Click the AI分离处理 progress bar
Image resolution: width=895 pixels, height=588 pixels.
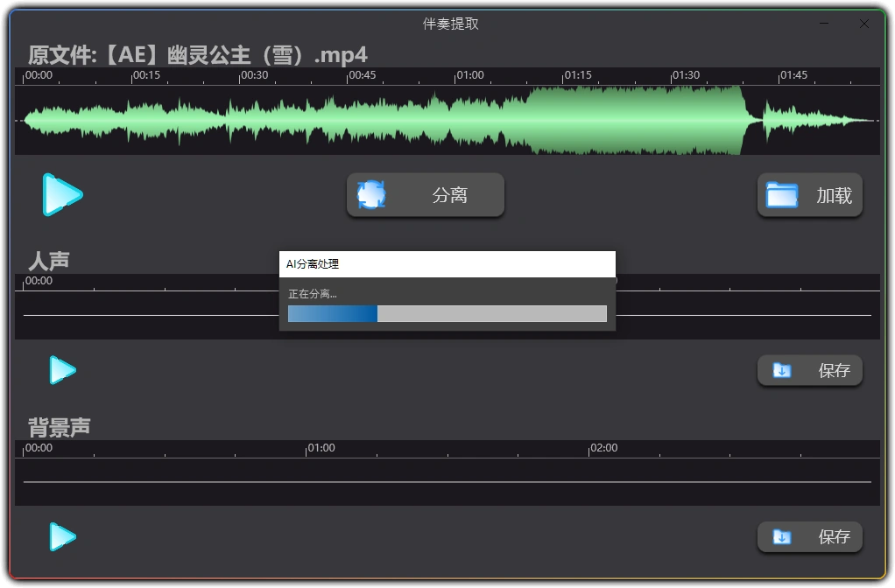click(447, 313)
